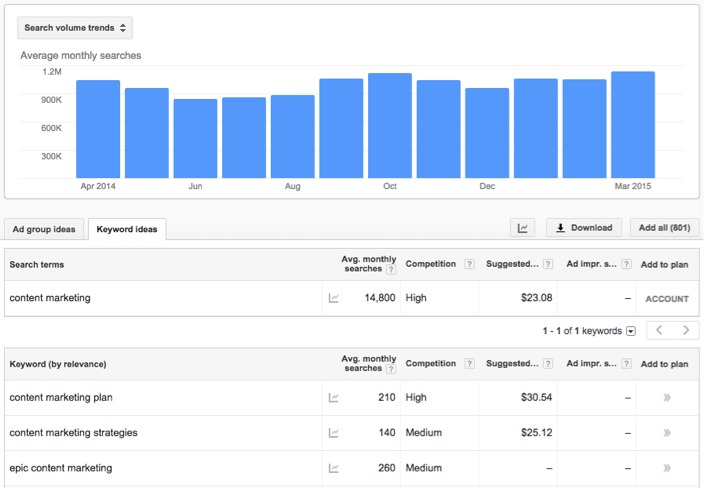Expand the 1 - 1 of 1 keywords dropdown
Viewport: 704px width, 488px height.
pos(631,331)
